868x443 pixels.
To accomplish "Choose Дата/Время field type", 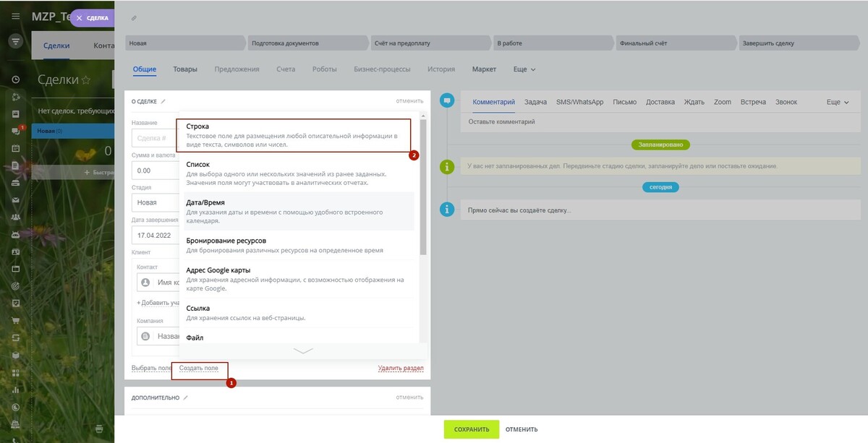I will tap(299, 212).
